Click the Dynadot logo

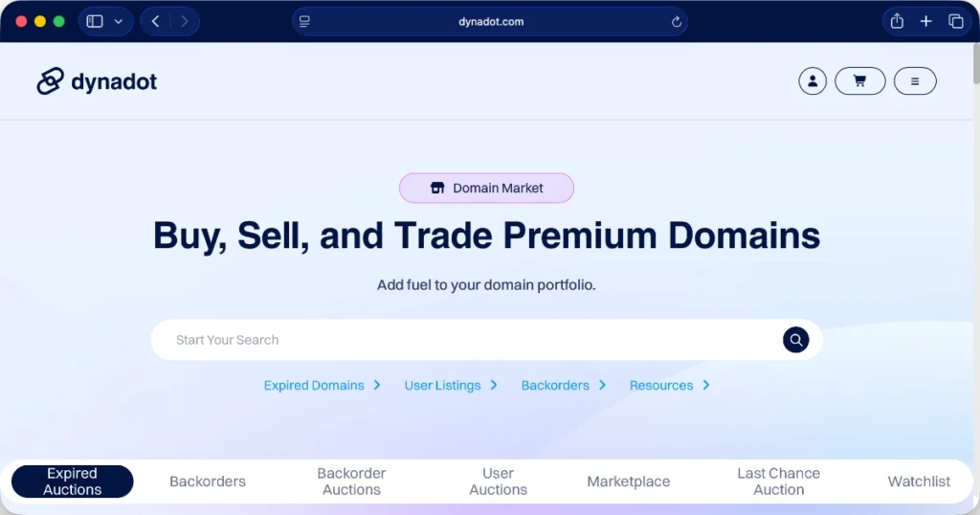[x=97, y=81]
